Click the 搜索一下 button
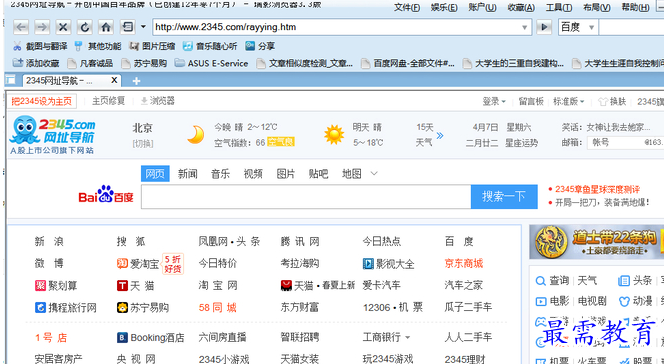This screenshot has width=664, height=364. click(504, 196)
